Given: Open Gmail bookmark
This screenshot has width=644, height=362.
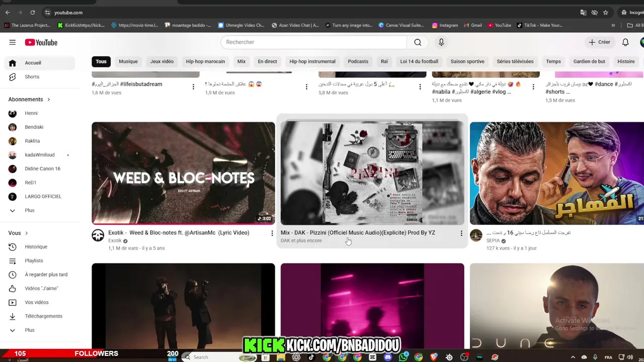Looking at the screenshot, I should pyautogui.click(x=472, y=25).
